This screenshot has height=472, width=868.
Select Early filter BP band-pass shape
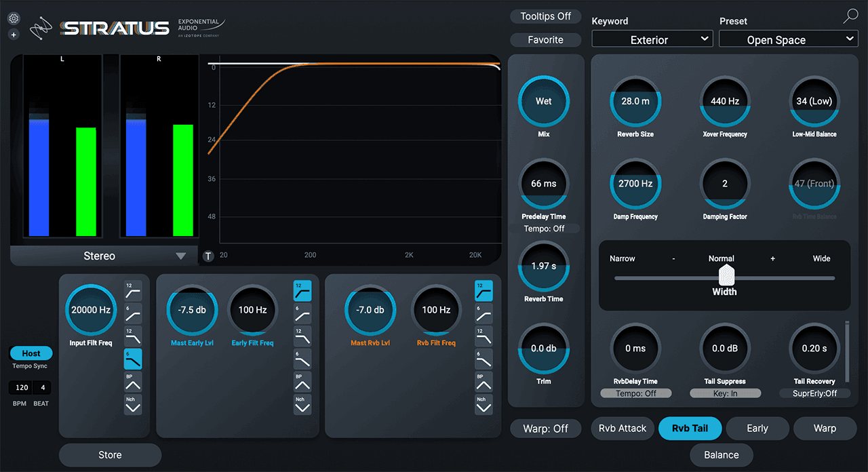(x=302, y=382)
